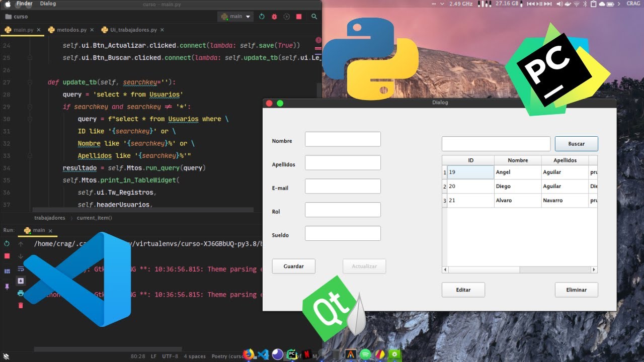Pin the Run tab
The image size is (644, 362).
(x=7, y=286)
